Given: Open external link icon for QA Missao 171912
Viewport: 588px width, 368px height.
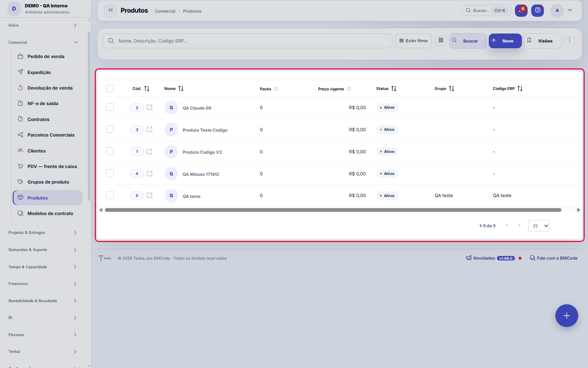Looking at the screenshot, I should tap(149, 174).
